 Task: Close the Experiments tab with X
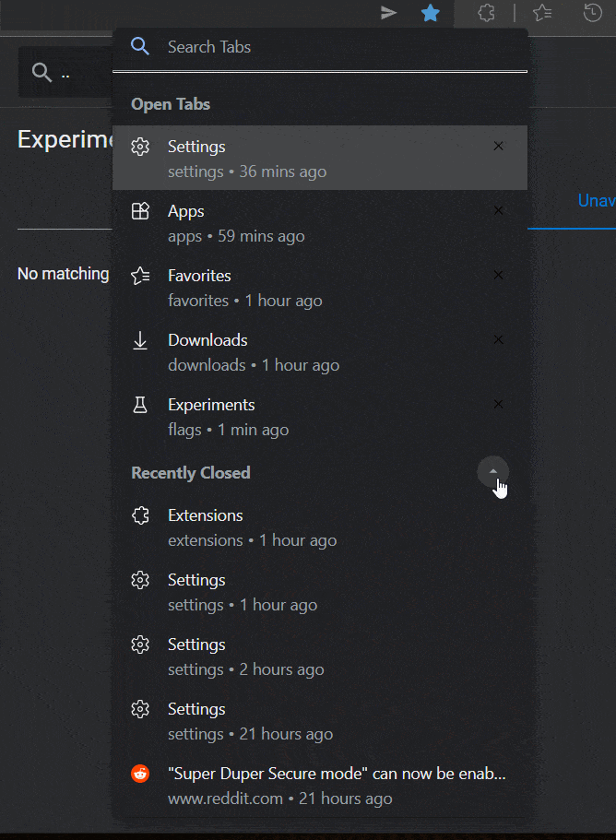coord(498,404)
